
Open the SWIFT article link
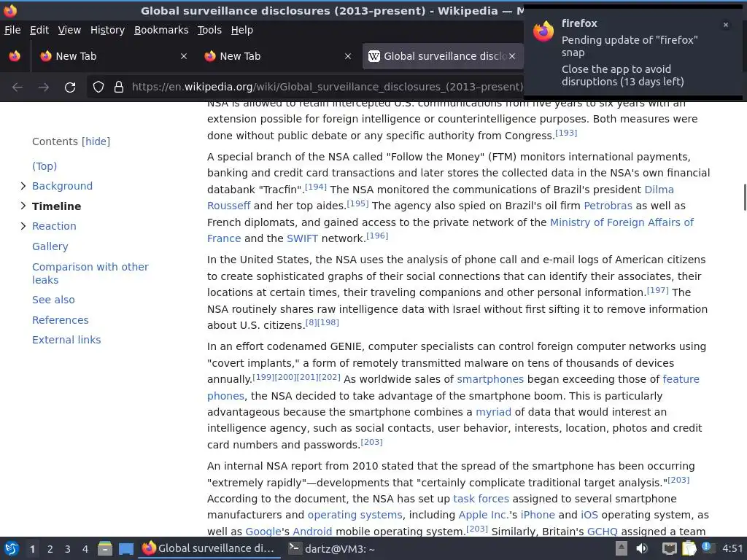[302, 238]
